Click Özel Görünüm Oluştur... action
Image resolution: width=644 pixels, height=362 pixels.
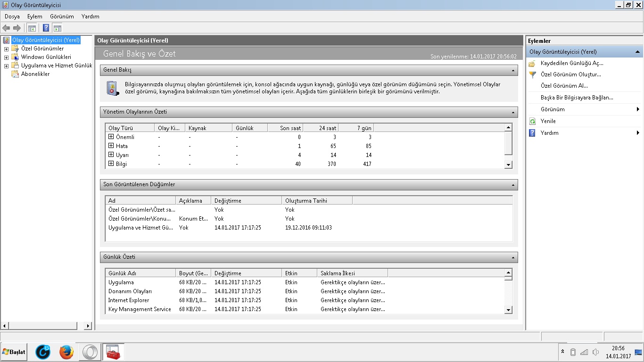(x=571, y=74)
